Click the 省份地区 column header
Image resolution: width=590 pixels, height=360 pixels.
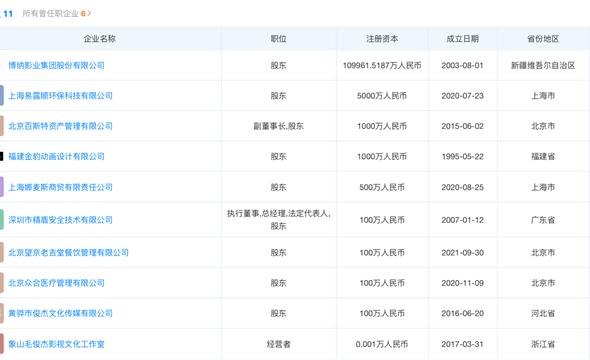(x=543, y=38)
